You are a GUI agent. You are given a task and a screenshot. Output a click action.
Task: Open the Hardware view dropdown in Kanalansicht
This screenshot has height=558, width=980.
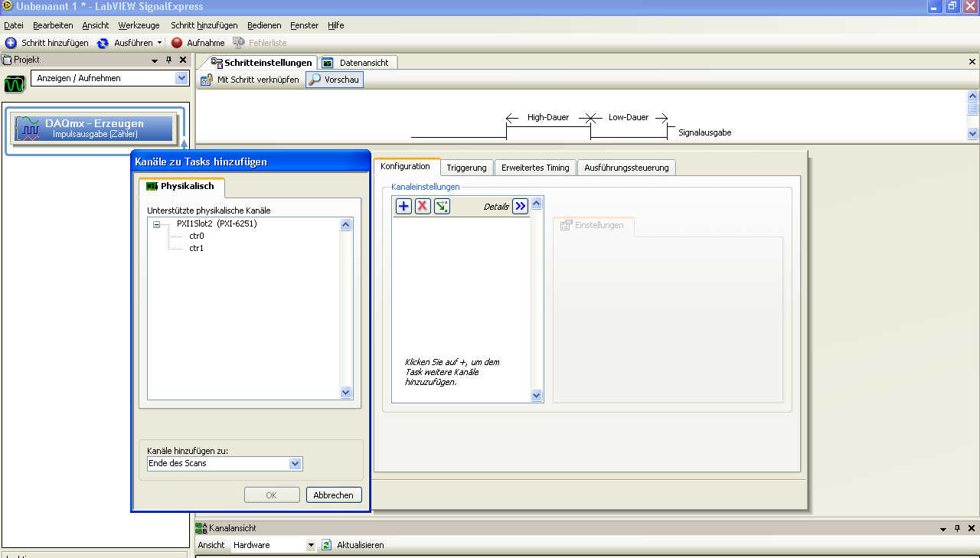[311, 545]
